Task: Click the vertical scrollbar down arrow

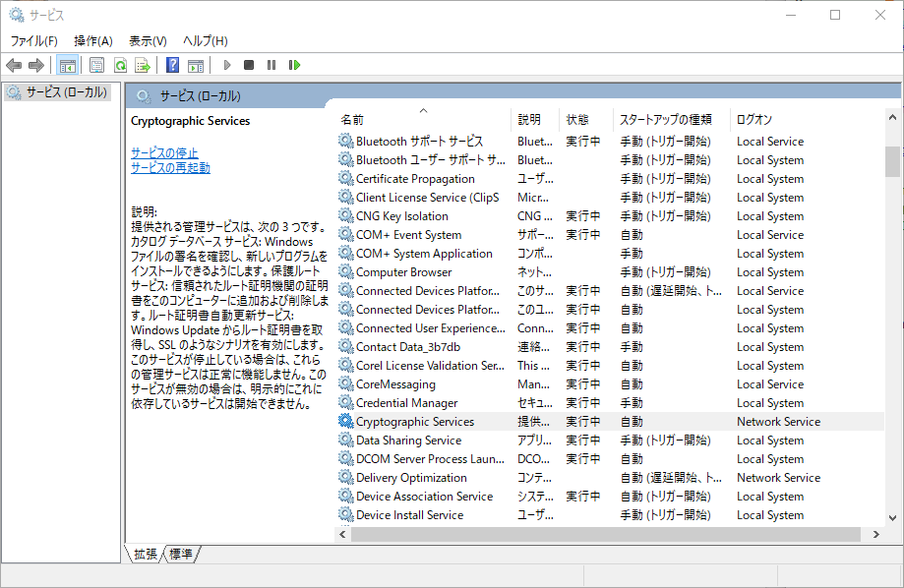Action: tap(892, 517)
